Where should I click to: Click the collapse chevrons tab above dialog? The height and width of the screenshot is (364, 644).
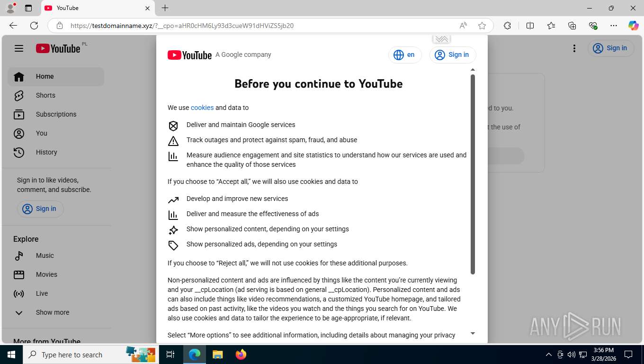tap(441, 38)
